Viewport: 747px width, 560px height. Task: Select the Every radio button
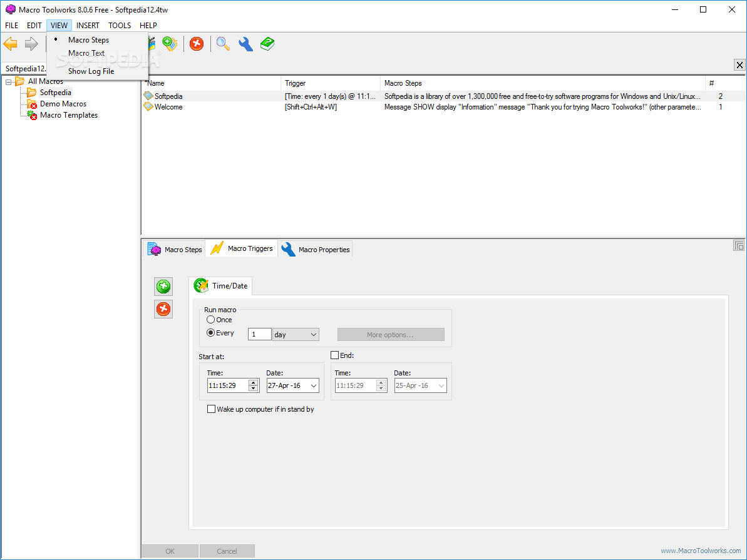pyautogui.click(x=210, y=333)
